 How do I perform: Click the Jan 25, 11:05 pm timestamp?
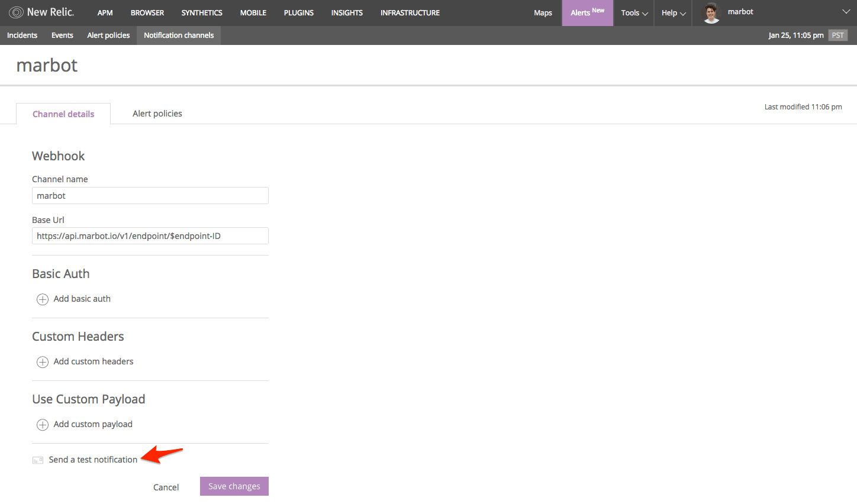click(795, 35)
